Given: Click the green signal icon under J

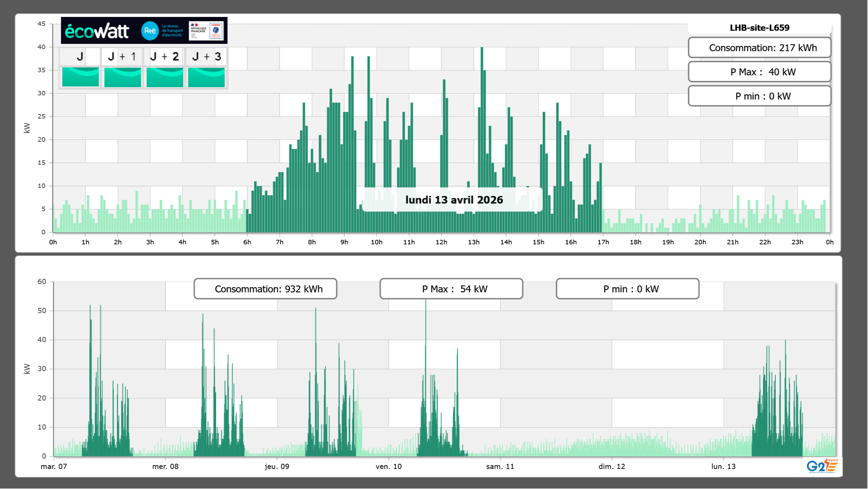Looking at the screenshot, I should (x=81, y=77).
